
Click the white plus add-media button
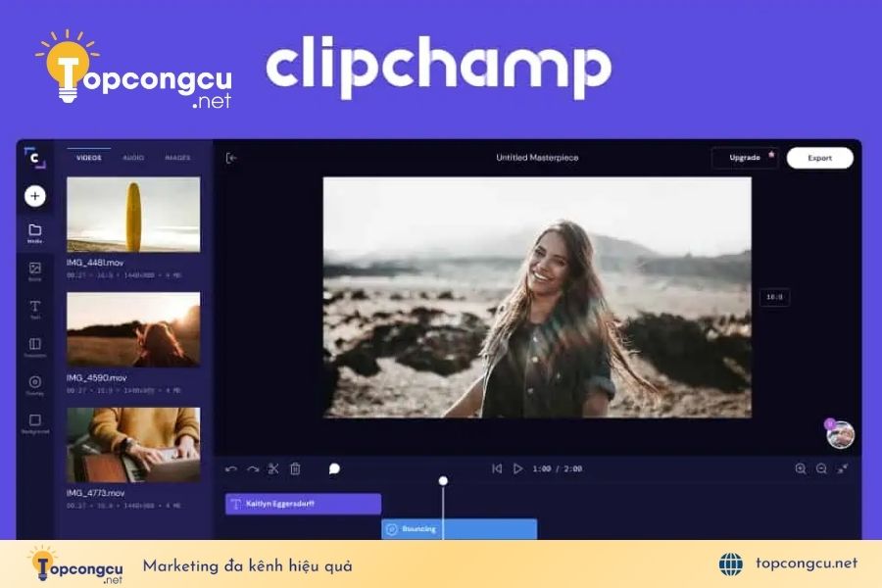(x=35, y=196)
